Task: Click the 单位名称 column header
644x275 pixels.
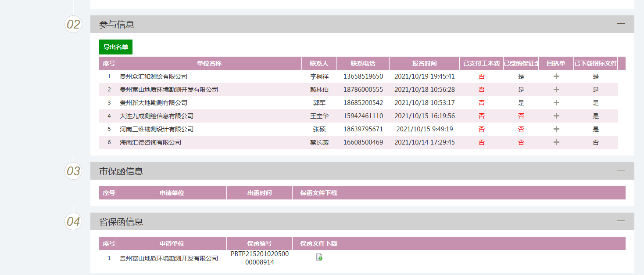Action: [209, 63]
